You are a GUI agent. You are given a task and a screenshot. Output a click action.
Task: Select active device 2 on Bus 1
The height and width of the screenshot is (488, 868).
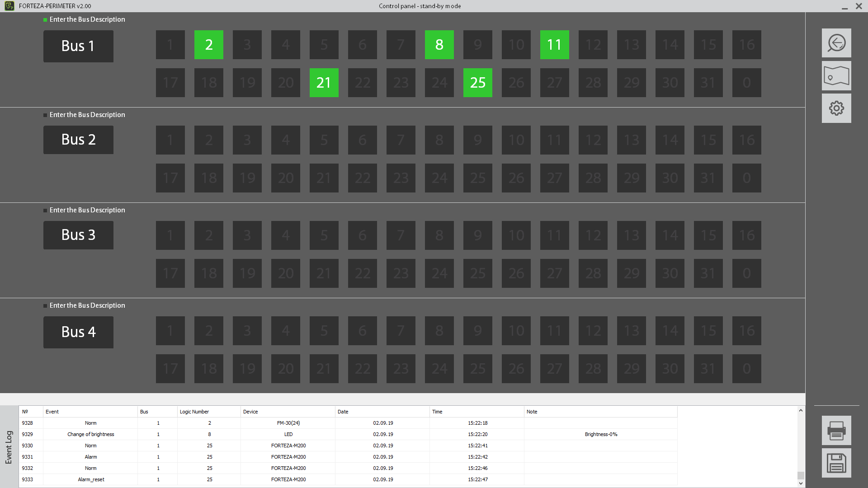tap(209, 45)
